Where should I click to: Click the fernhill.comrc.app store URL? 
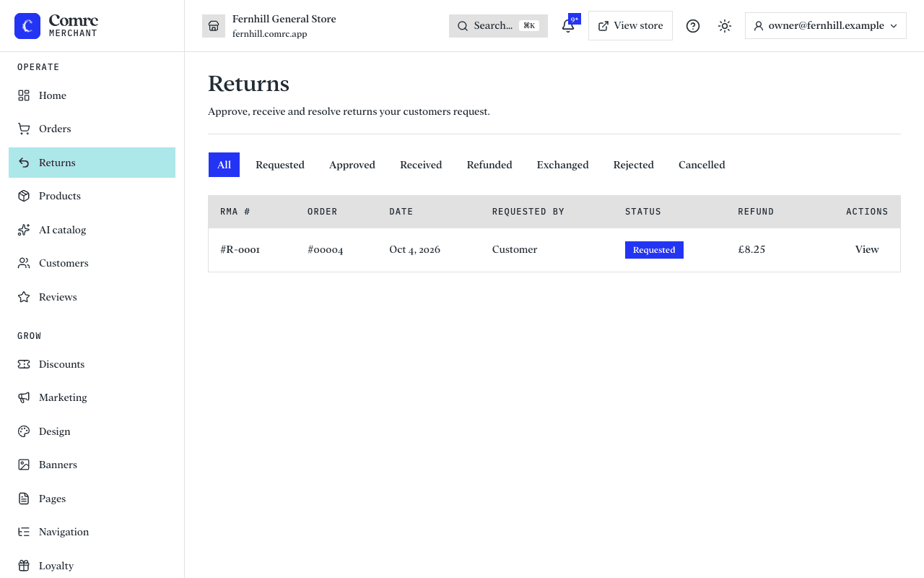(270, 34)
